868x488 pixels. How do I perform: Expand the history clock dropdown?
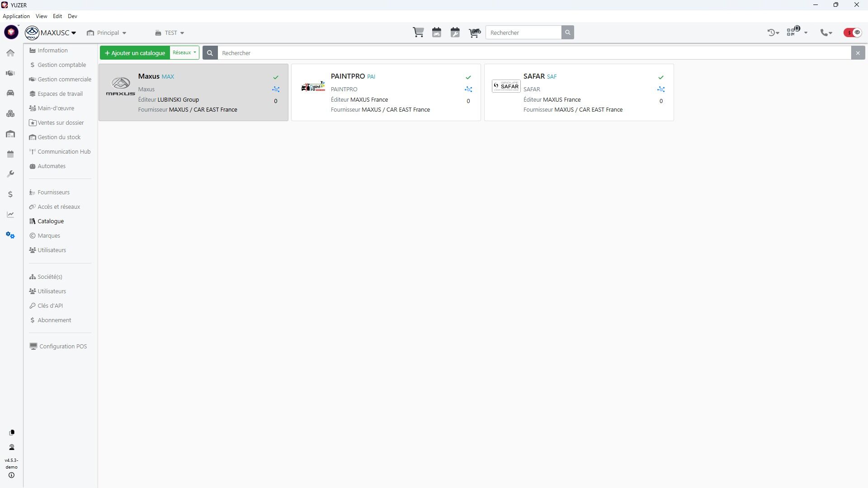tap(773, 33)
